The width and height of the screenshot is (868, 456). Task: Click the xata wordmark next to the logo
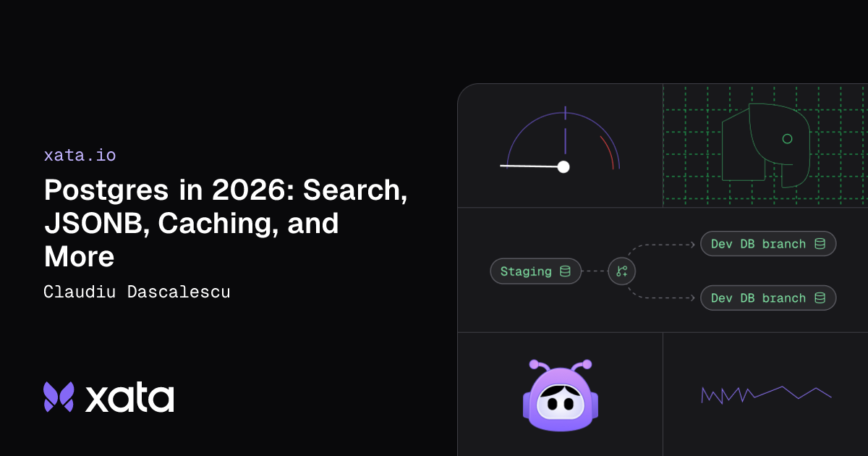[130, 397]
